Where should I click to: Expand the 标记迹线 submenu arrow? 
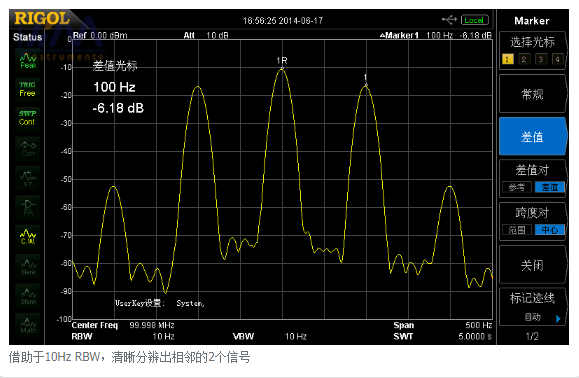[558, 318]
